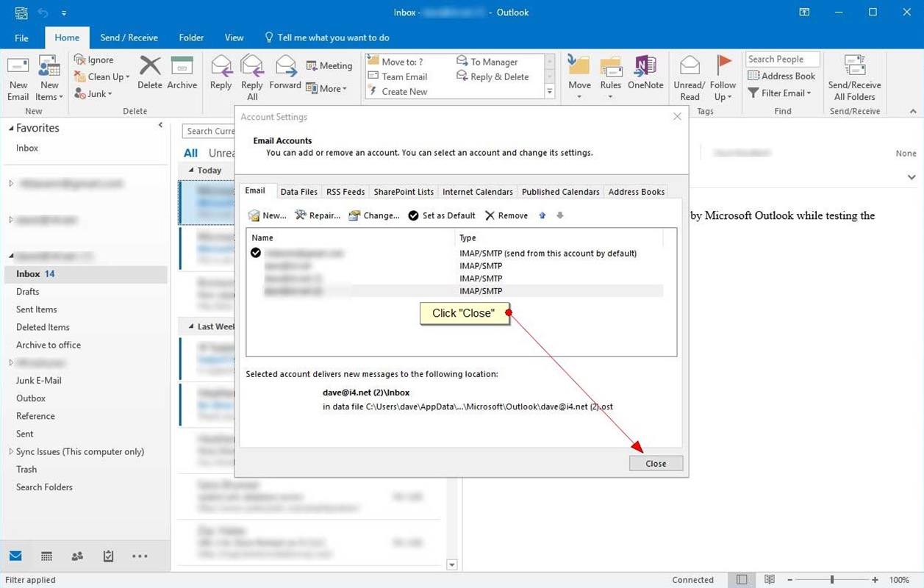Pick the Move to: ? quick step
This screenshot has width=924, height=588.
click(396, 62)
